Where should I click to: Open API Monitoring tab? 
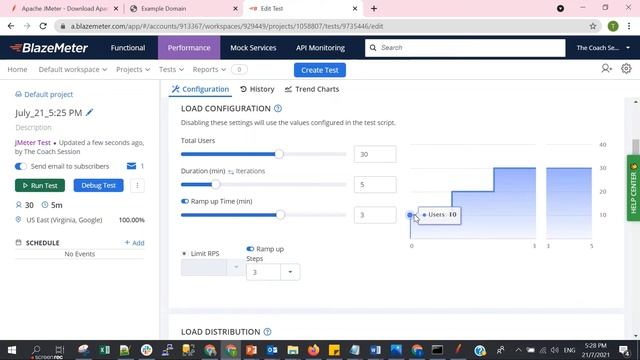pyautogui.click(x=320, y=48)
